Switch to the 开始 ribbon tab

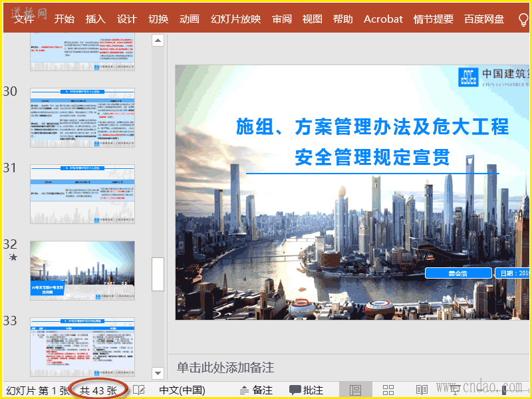[x=64, y=19]
